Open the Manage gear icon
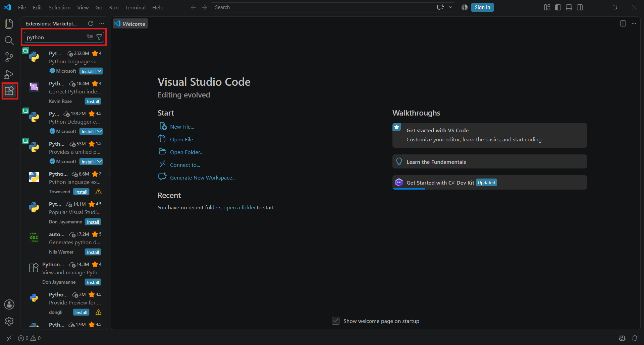The width and height of the screenshot is (644, 345). point(9,321)
